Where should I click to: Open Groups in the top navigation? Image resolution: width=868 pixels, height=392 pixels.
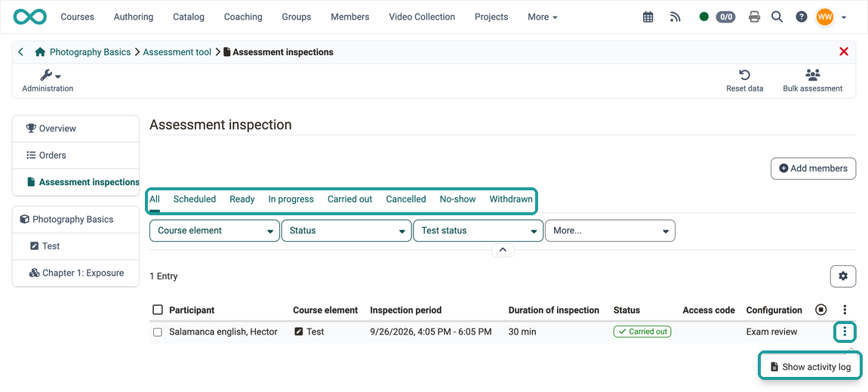coord(296,17)
